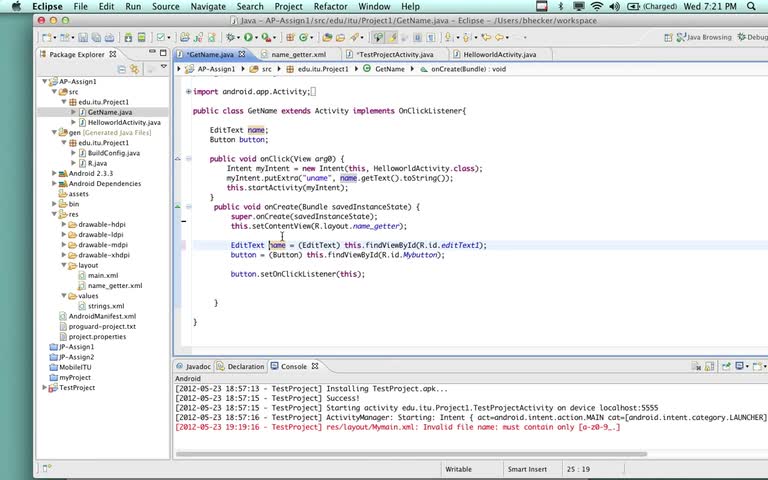This screenshot has width=768, height=480.
Task: Switch to the name_getter.xml editor tab
Action: click(298, 54)
